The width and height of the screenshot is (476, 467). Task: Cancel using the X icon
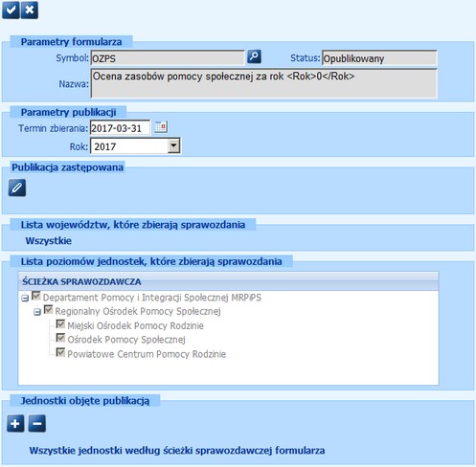(30, 10)
